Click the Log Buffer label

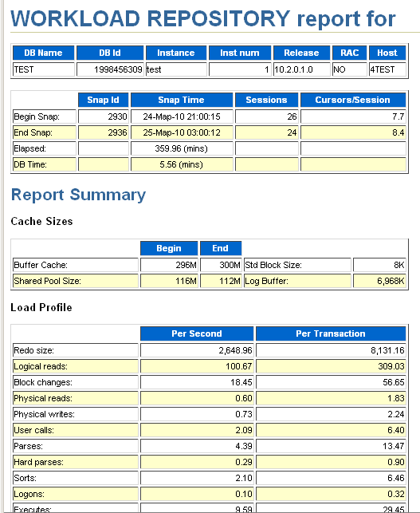tap(297, 281)
